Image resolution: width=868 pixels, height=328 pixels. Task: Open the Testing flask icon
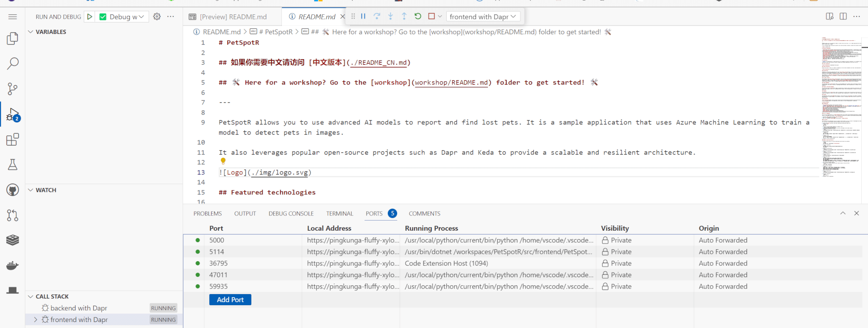click(x=13, y=165)
